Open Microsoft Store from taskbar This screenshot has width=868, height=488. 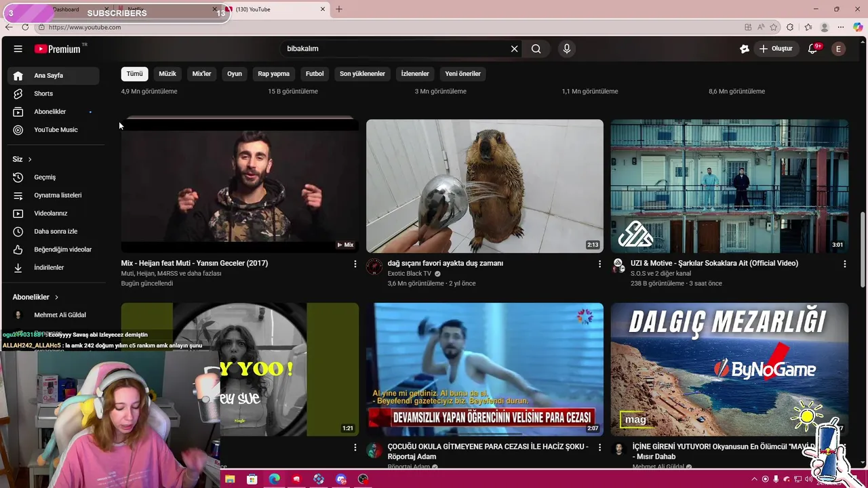coord(252,479)
